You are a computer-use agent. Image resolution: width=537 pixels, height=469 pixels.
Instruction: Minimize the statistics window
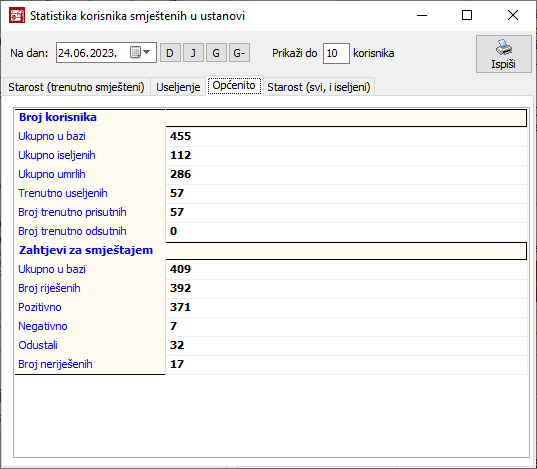(x=422, y=15)
